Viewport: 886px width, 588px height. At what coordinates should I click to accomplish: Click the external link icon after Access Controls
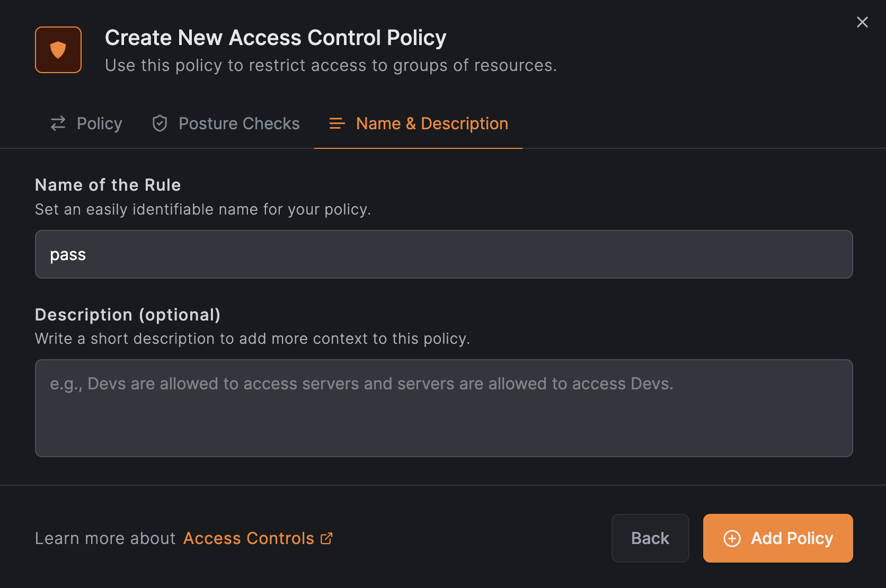327,538
